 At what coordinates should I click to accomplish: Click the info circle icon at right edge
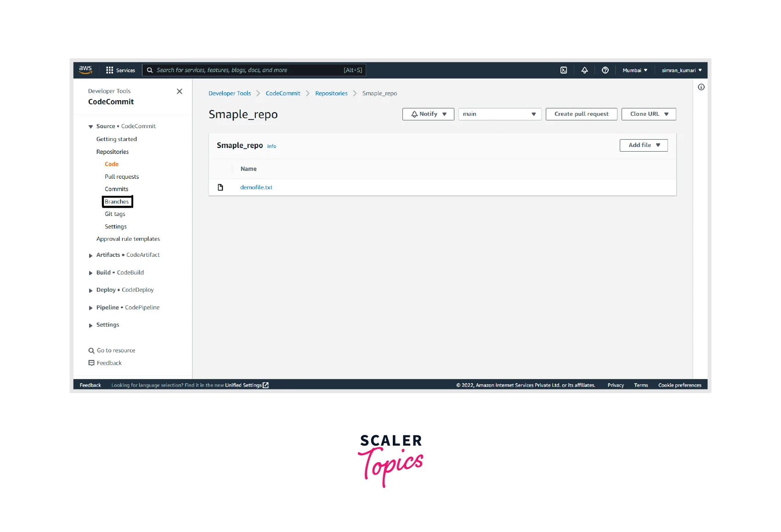tap(701, 87)
